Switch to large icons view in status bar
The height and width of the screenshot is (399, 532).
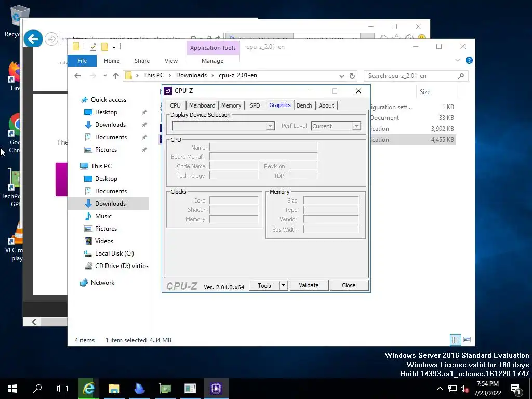point(467,340)
